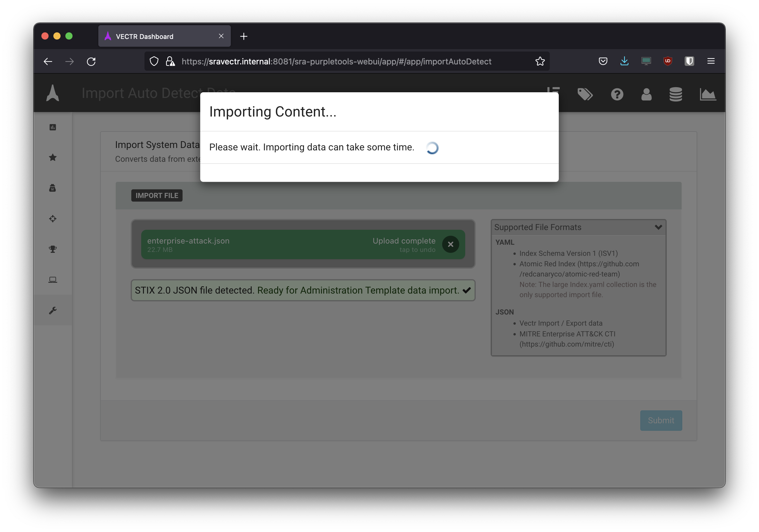Viewport: 759px width, 532px height.
Task: Open the monitor extension icon in toolbar
Action: pos(646,61)
